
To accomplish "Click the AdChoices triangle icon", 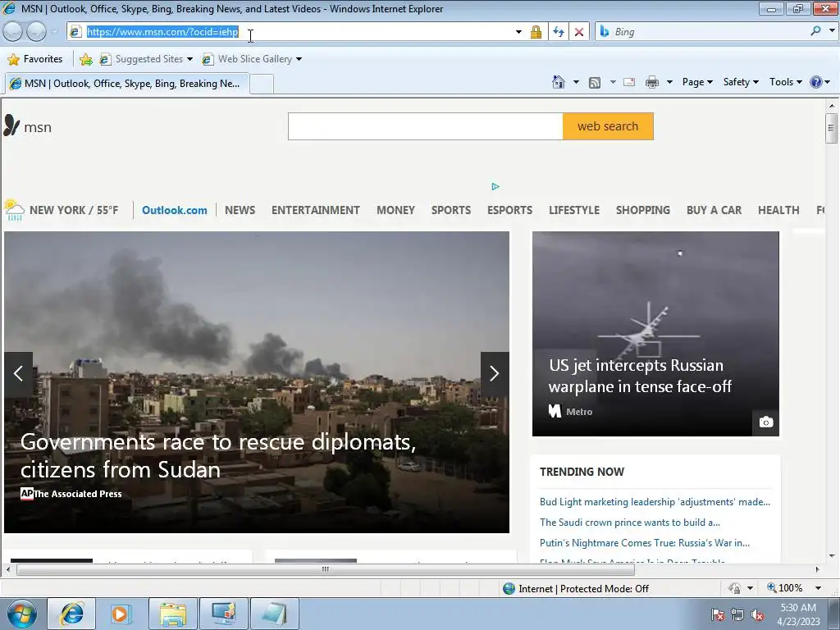I will [x=495, y=186].
